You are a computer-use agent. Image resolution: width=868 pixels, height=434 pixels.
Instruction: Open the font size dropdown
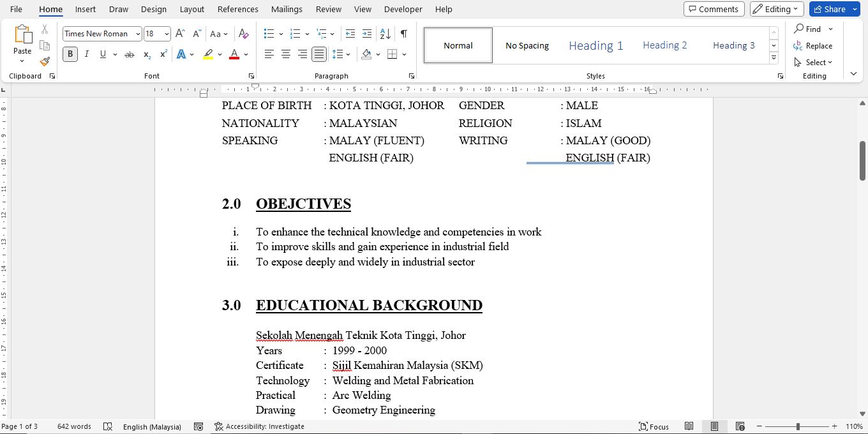[x=167, y=34]
